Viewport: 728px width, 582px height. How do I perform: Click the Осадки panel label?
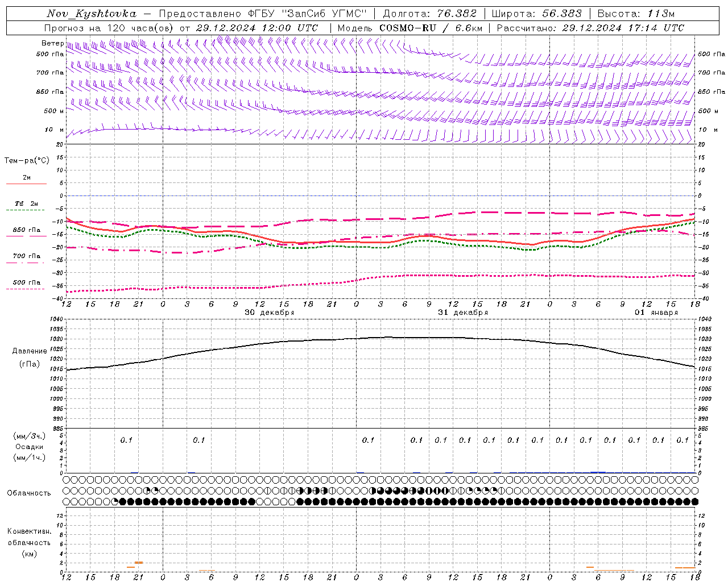pos(29,447)
